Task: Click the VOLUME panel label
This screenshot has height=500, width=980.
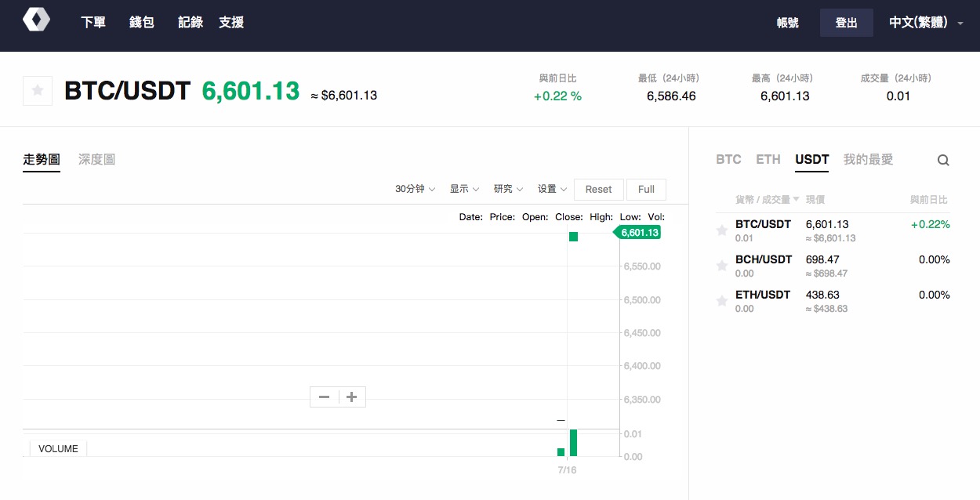Action: 58,449
